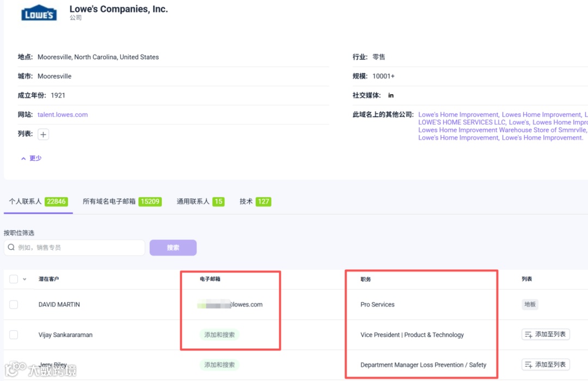Click the 22846 contact count badge

(56, 202)
